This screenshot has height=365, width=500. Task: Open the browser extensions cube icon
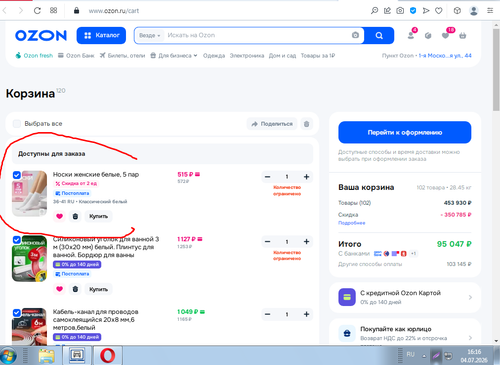(457, 11)
